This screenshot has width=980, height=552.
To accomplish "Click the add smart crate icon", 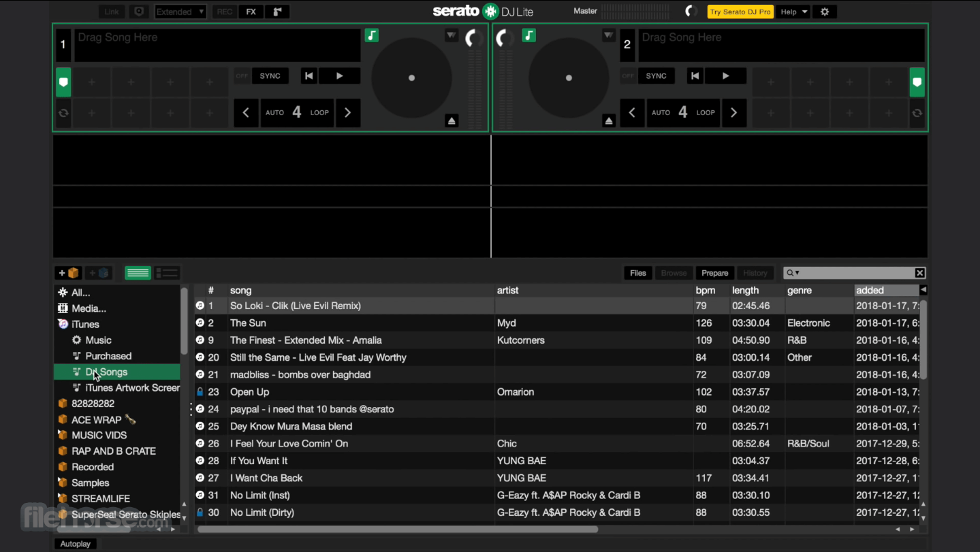I will pyautogui.click(x=99, y=273).
